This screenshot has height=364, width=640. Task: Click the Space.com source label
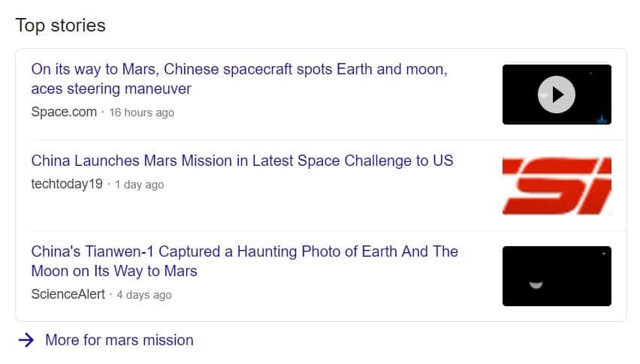click(64, 112)
